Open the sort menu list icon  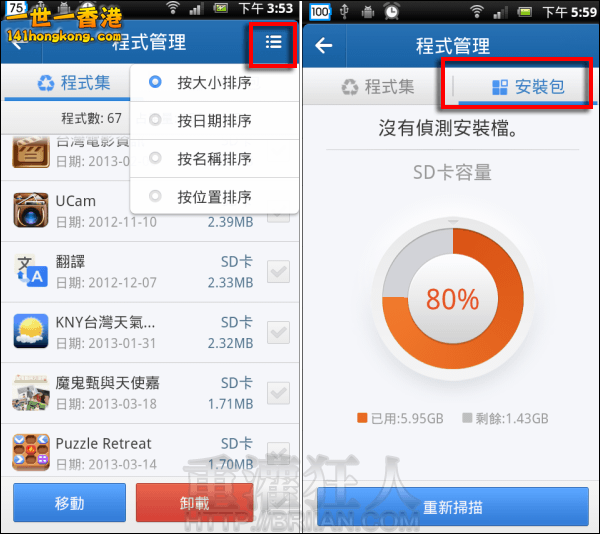click(x=274, y=42)
